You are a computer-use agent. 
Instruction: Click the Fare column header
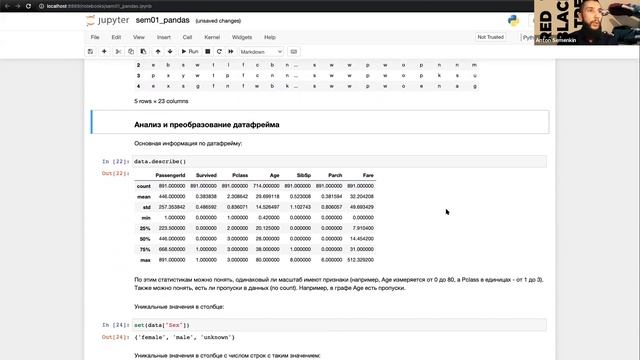click(368, 175)
